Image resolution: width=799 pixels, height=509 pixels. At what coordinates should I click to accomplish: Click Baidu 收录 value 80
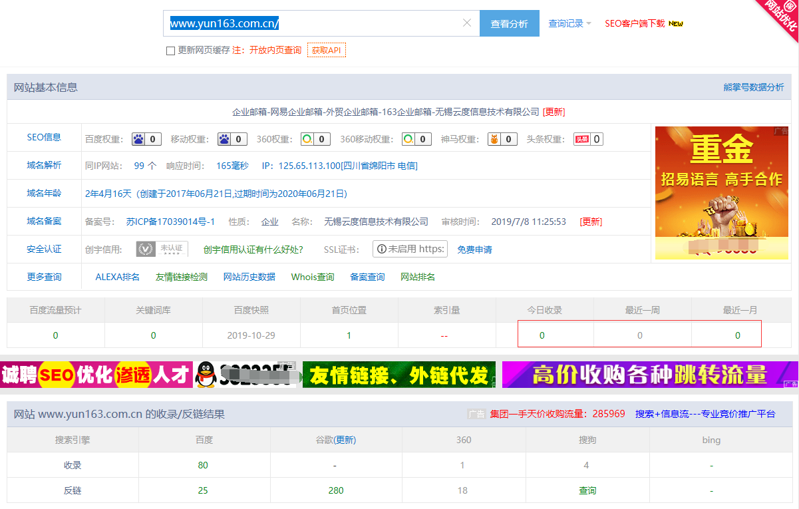203,465
